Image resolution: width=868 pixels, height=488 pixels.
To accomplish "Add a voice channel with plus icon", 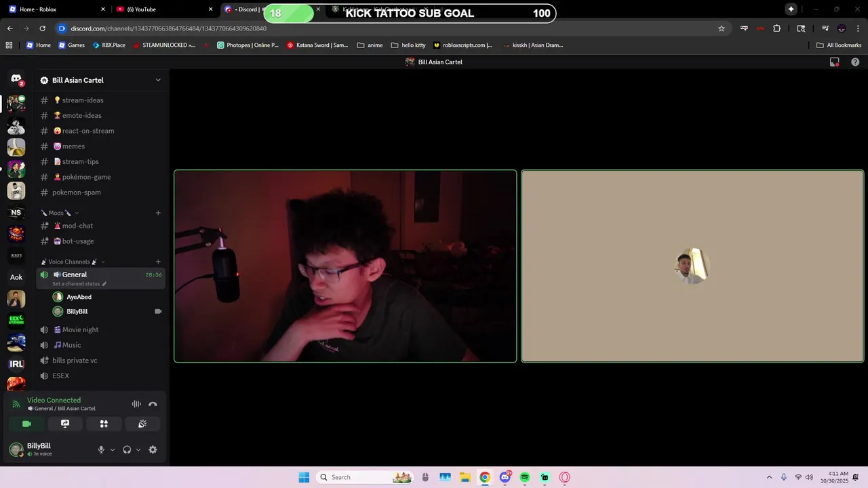I will [158, 262].
